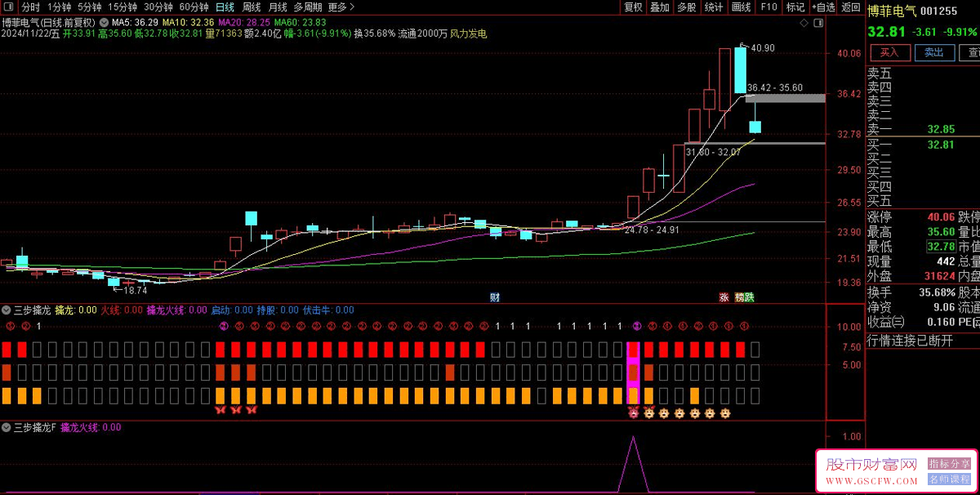Viewport: 980px width, 495px height.
Task: Click the 换手 value 35.68% in quote panel
Action: pos(936,292)
